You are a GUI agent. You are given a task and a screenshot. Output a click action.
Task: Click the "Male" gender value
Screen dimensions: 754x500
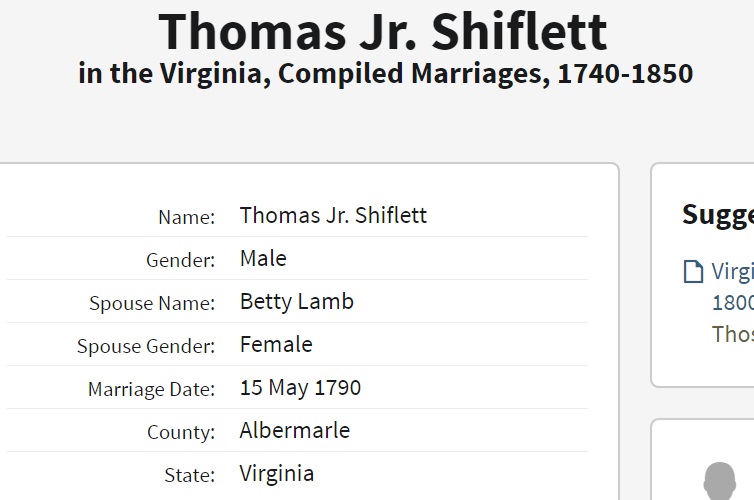[263, 258]
